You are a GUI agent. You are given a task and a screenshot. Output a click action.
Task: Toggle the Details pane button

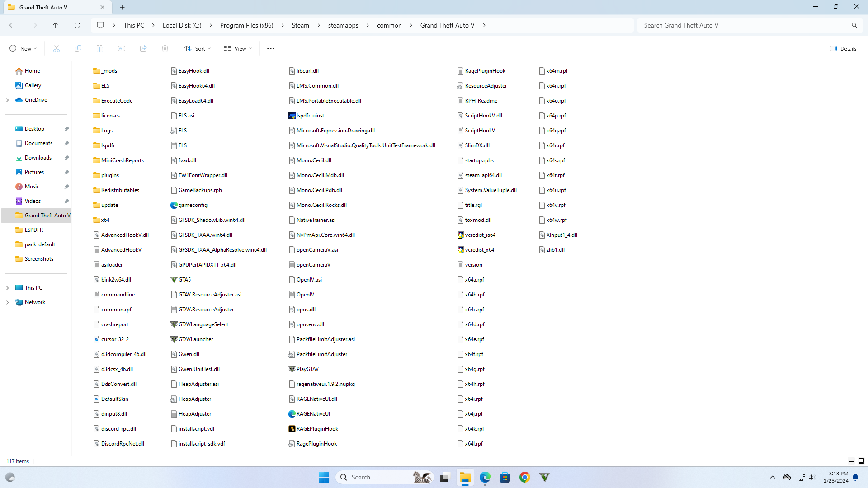(x=843, y=48)
